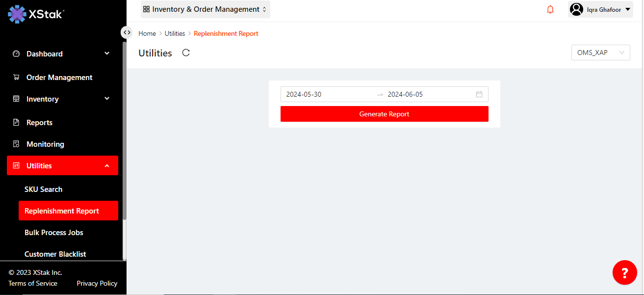The height and width of the screenshot is (295, 644).
Task: Click the user avatar icon
Action: pyautogui.click(x=576, y=9)
